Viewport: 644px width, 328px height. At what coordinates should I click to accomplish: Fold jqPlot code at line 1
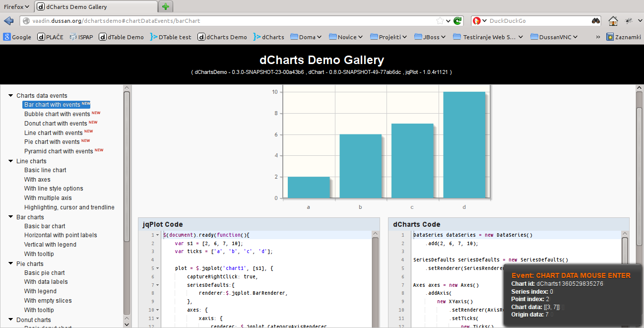point(158,235)
